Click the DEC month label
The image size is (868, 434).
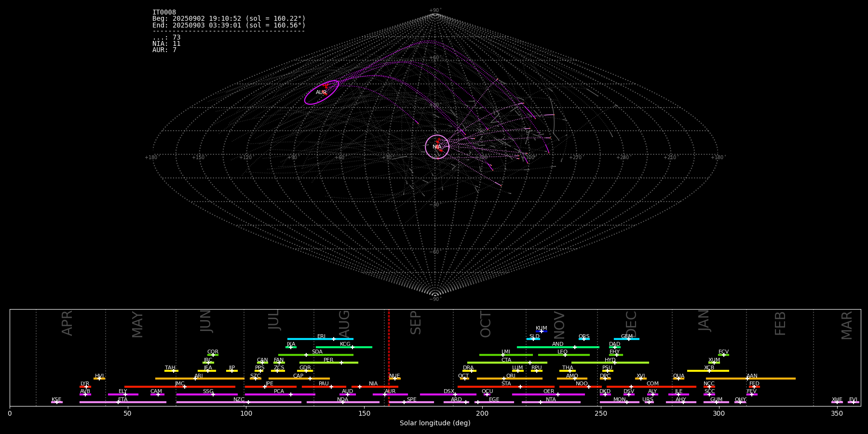pos(631,325)
